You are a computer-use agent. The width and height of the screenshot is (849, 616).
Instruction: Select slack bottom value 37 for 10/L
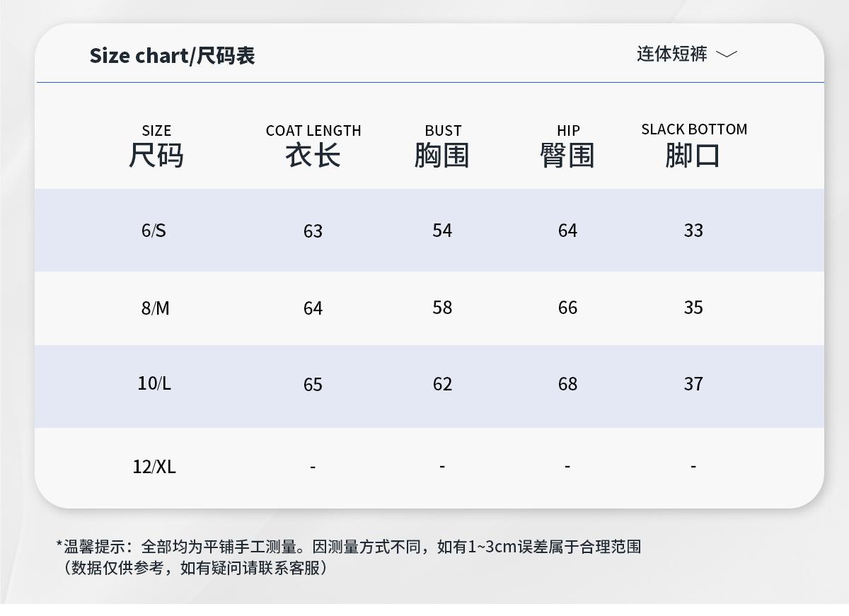tap(693, 384)
